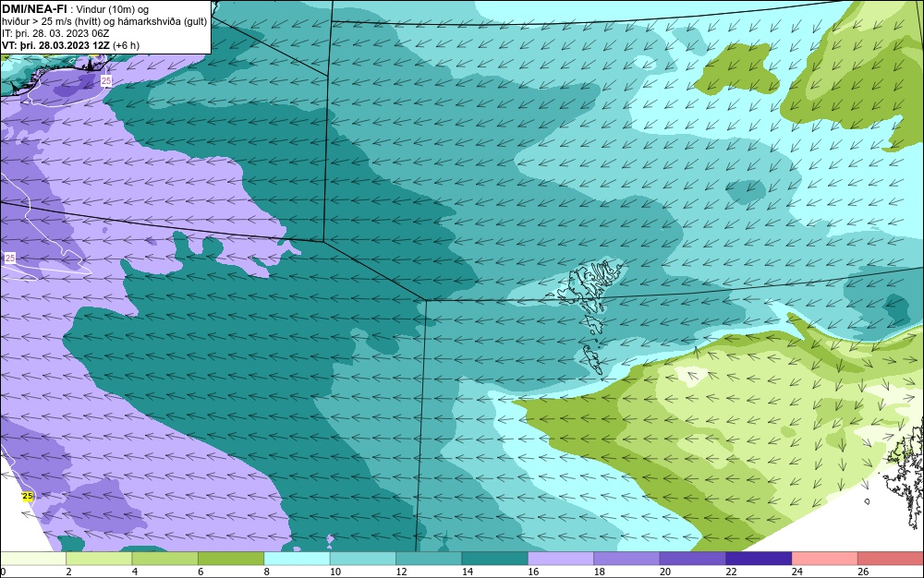The height and width of the screenshot is (578, 924).
Task: Select the 22–24 m/s dark indigo swatch
Action: (x=759, y=559)
